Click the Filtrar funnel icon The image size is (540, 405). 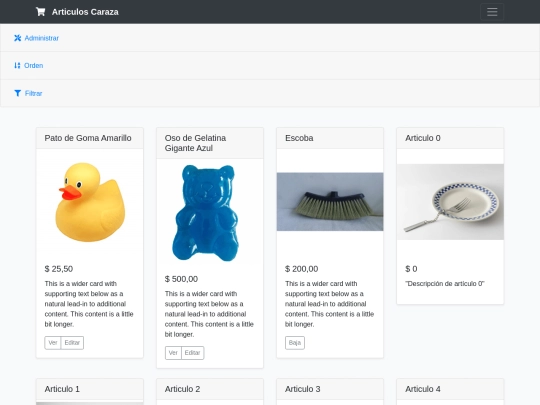tap(18, 93)
